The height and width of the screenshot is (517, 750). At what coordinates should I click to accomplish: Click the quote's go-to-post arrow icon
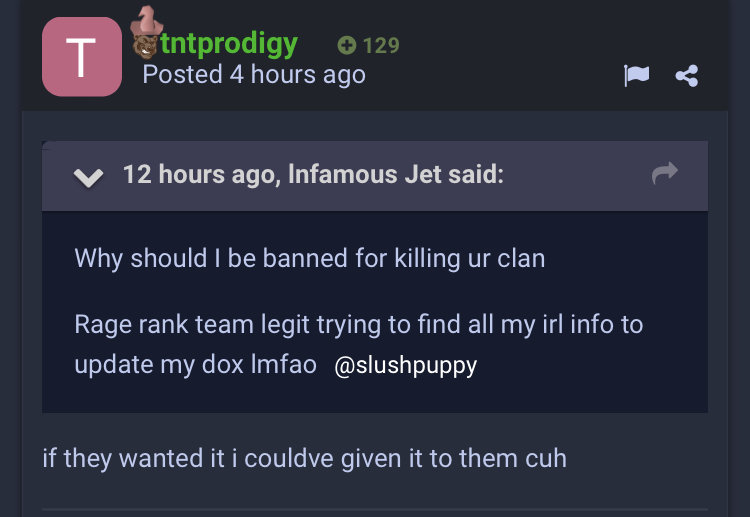point(664,173)
